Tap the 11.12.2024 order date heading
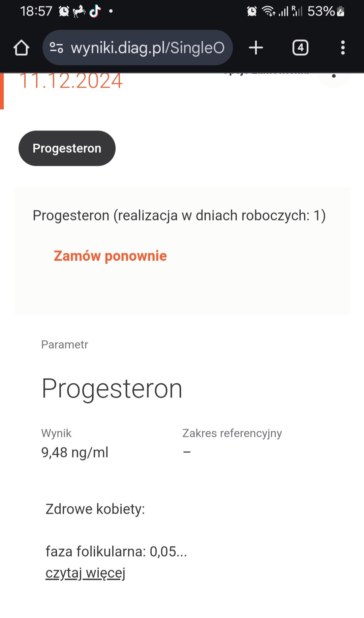Viewport: 364px width, 618px height. tap(71, 82)
